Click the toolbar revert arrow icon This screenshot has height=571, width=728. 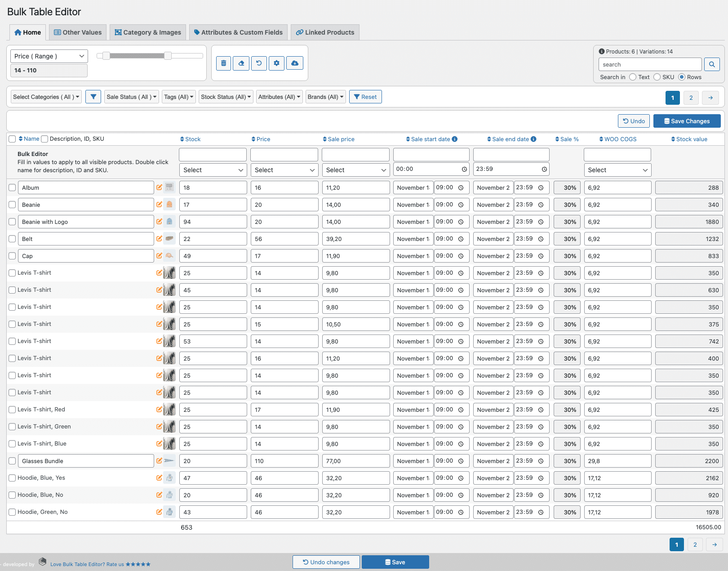(x=259, y=63)
